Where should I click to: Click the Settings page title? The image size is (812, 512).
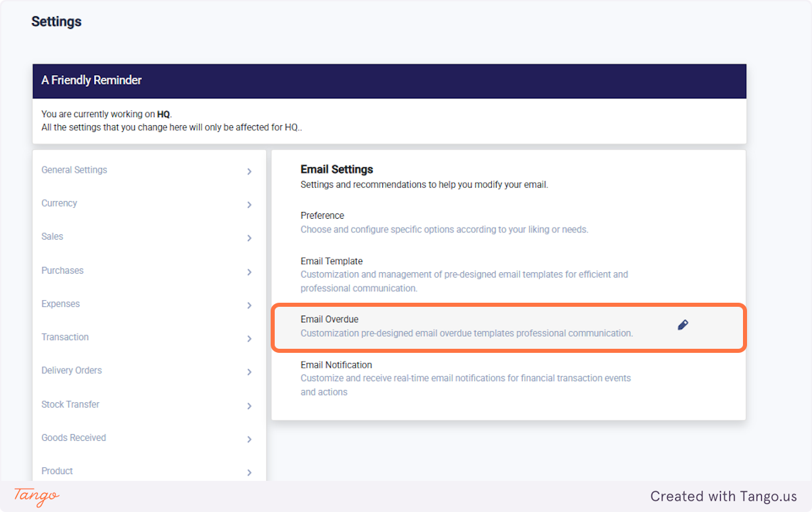56,22
